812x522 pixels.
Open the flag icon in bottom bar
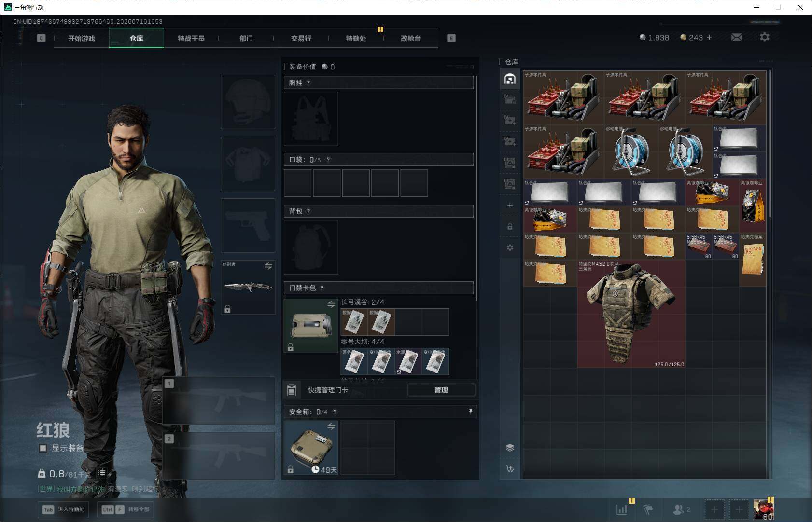coord(648,509)
